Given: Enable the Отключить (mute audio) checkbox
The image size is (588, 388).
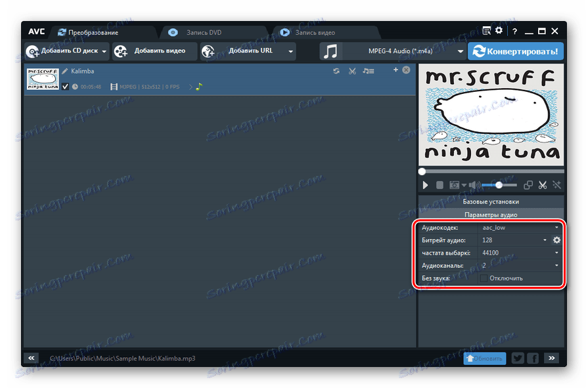Looking at the screenshot, I should 484,278.
